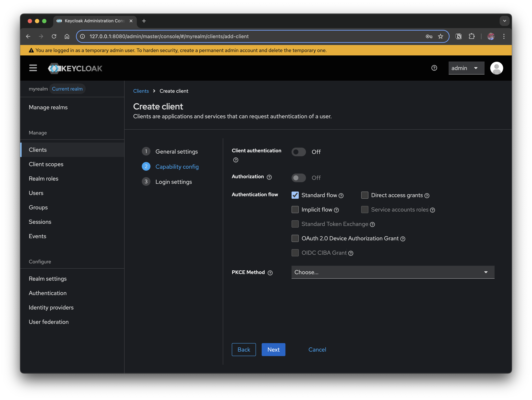Click the help icon beside PKCE Method

(x=270, y=273)
